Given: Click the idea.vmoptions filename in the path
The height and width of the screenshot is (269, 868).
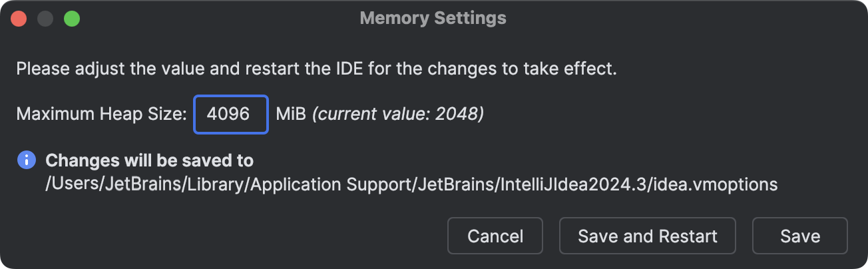Looking at the screenshot, I should [715, 184].
